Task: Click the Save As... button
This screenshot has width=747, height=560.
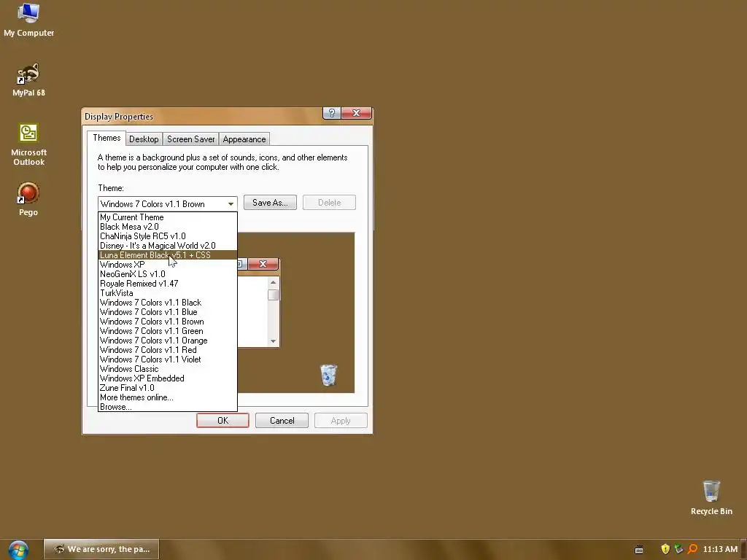Action: 270,203
